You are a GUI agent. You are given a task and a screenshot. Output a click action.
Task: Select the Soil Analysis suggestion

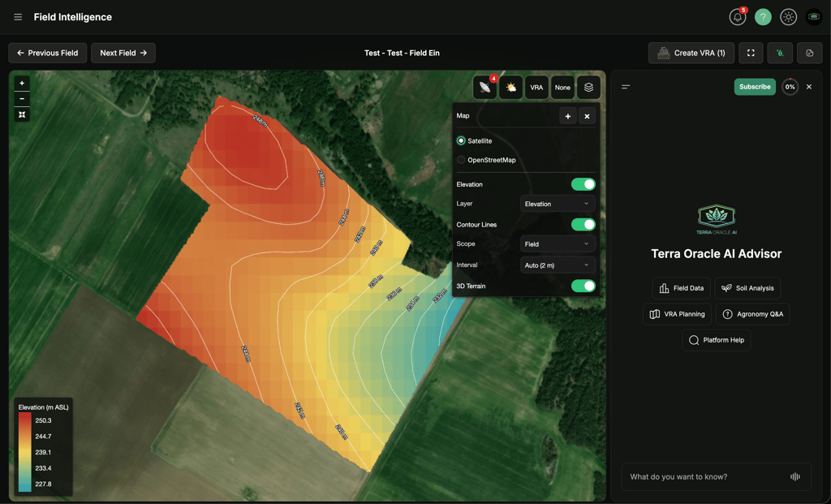747,288
